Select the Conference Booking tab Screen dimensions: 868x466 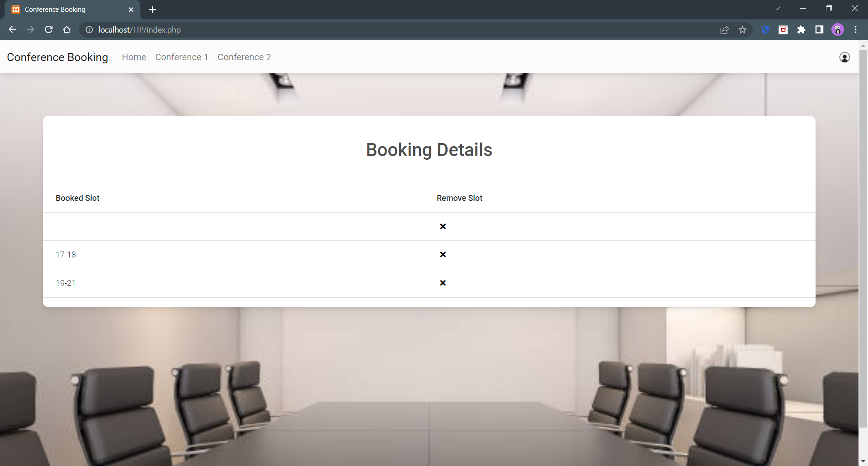tap(72, 10)
